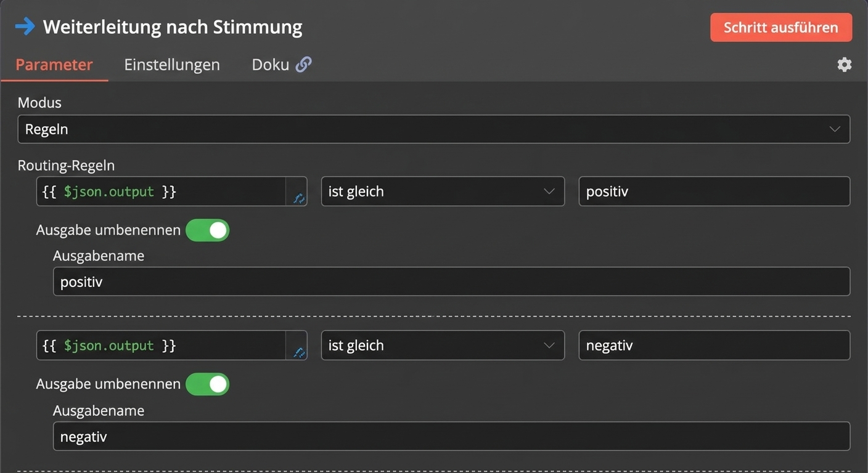Click the 'negativ' comparison value field
This screenshot has width=868, height=473.
[714, 346]
